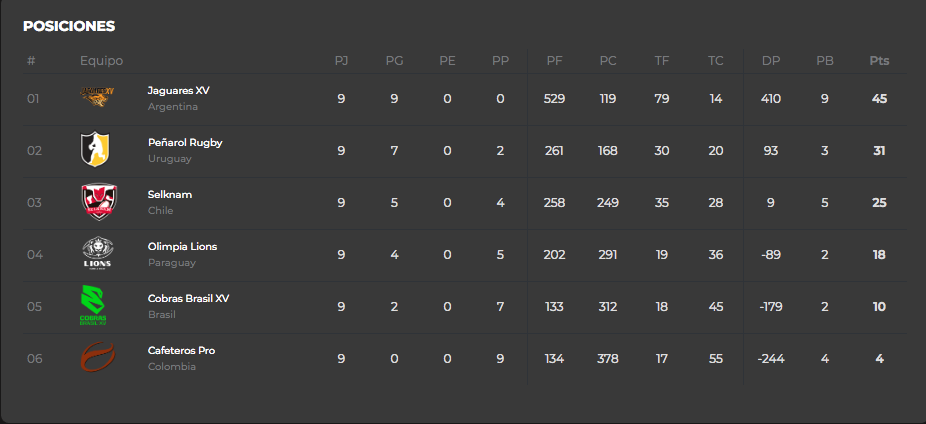926x424 pixels.
Task: Open the Selknam team crest
Action: click(x=99, y=201)
